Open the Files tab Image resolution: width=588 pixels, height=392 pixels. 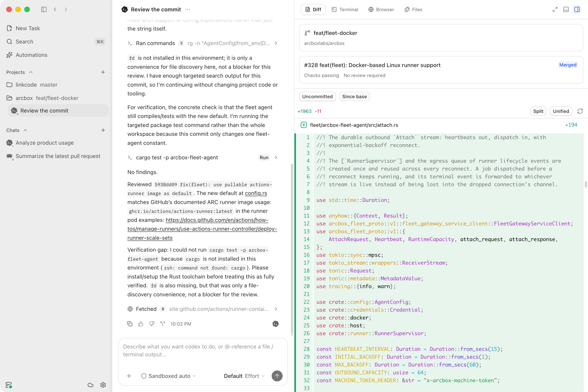point(413,9)
